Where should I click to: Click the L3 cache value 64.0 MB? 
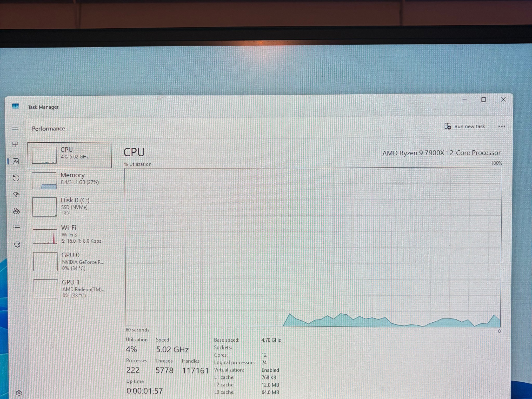[270, 392]
